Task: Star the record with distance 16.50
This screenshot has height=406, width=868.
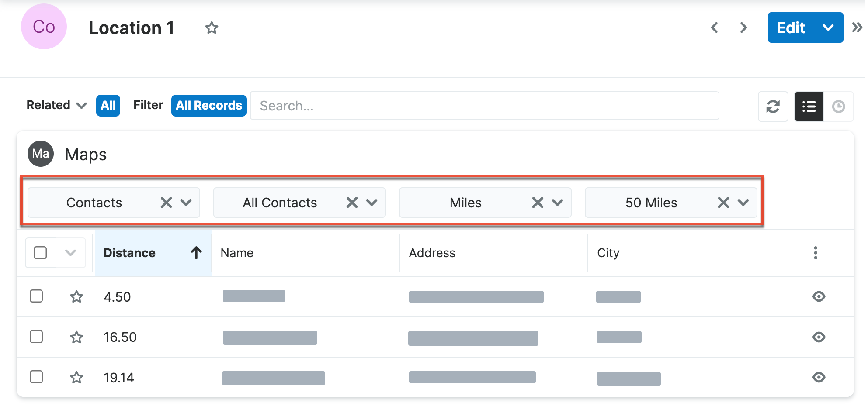Action: [76, 337]
